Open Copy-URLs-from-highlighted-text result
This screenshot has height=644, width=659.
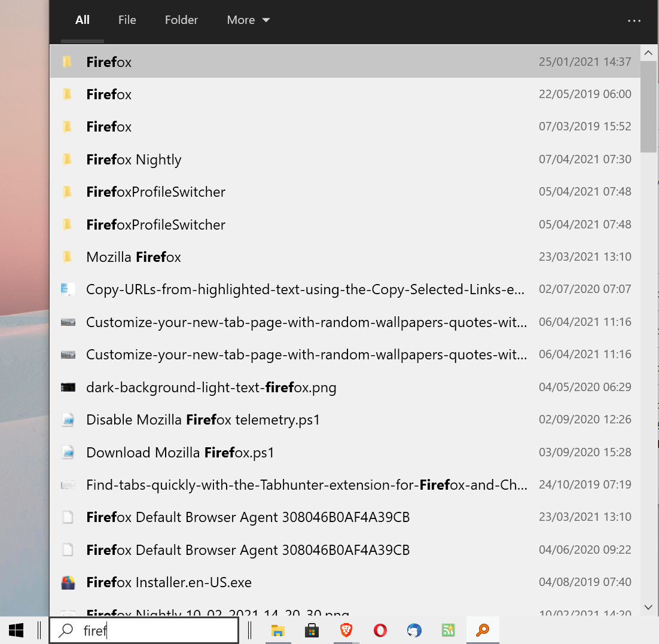(x=345, y=289)
